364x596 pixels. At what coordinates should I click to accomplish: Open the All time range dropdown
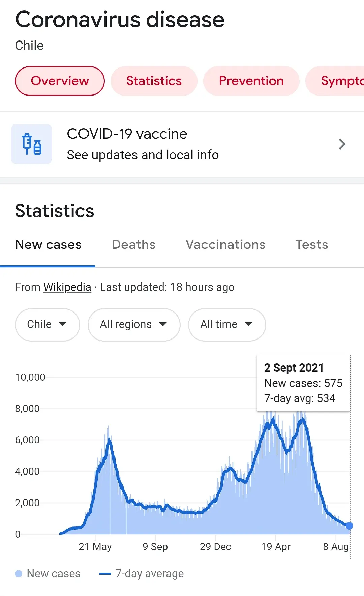click(x=227, y=324)
